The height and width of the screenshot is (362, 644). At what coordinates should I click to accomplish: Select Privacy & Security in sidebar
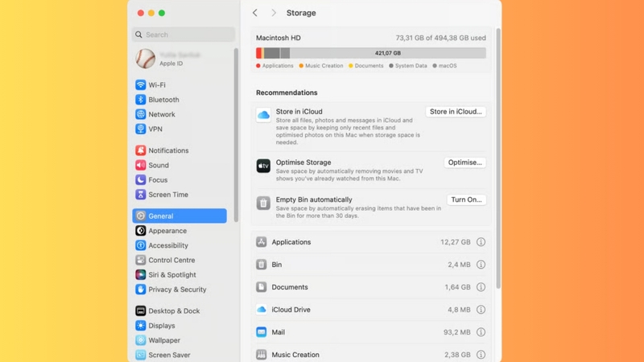click(x=180, y=290)
